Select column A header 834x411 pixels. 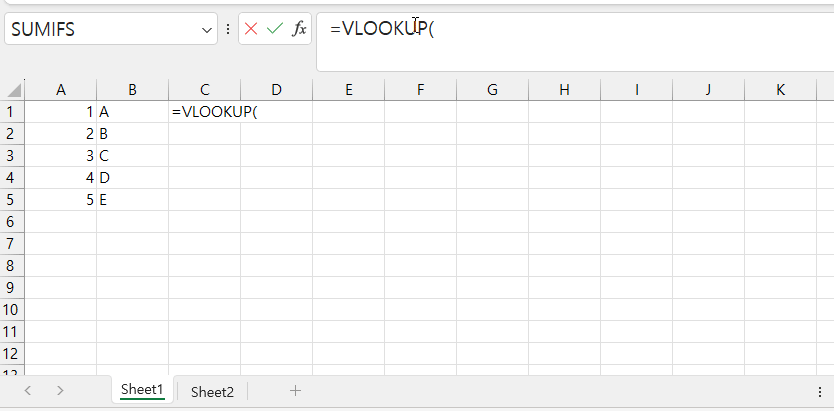tap(61, 90)
